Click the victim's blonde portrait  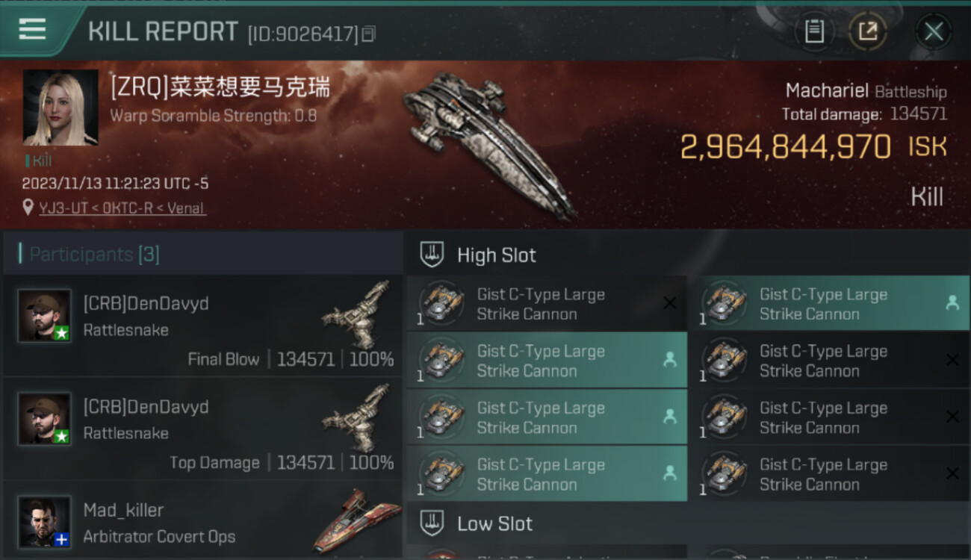click(x=61, y=108)
